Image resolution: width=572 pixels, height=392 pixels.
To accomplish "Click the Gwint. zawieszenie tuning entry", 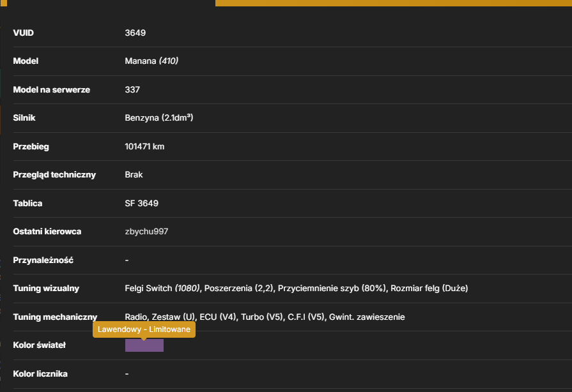I will (367, 317).
